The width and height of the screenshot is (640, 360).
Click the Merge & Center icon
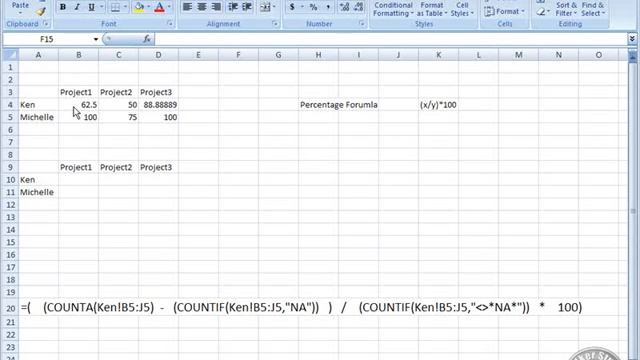tap(265, 7)
